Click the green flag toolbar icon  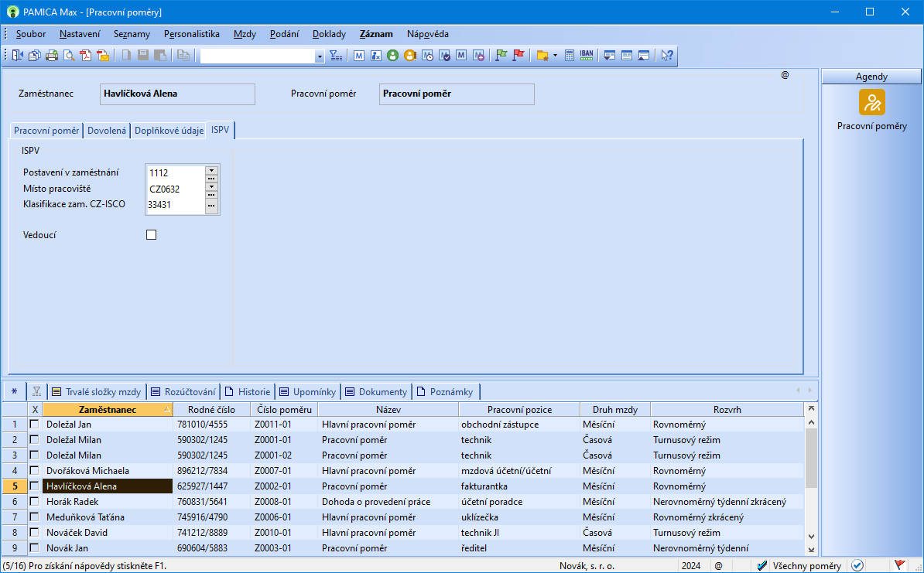(x=501, y=56)
